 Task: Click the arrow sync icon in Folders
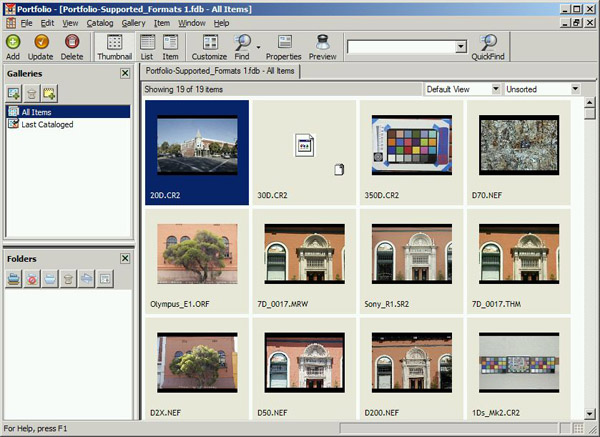click(x=86, y=279)
